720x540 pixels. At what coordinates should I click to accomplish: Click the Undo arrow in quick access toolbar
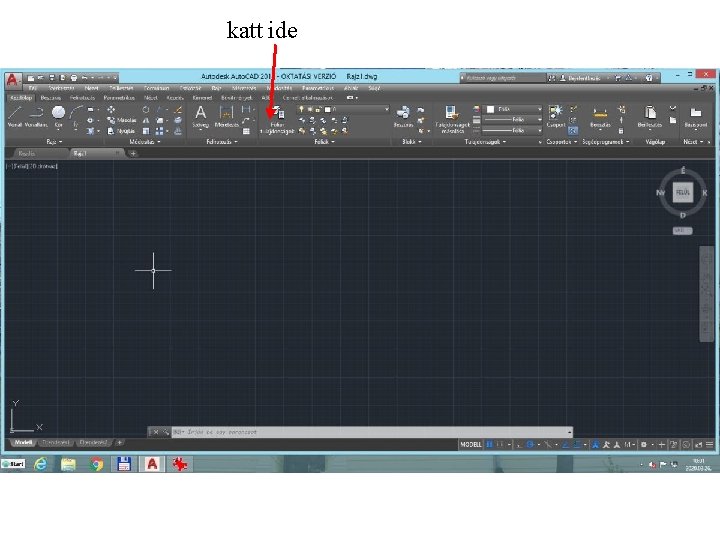84,78
